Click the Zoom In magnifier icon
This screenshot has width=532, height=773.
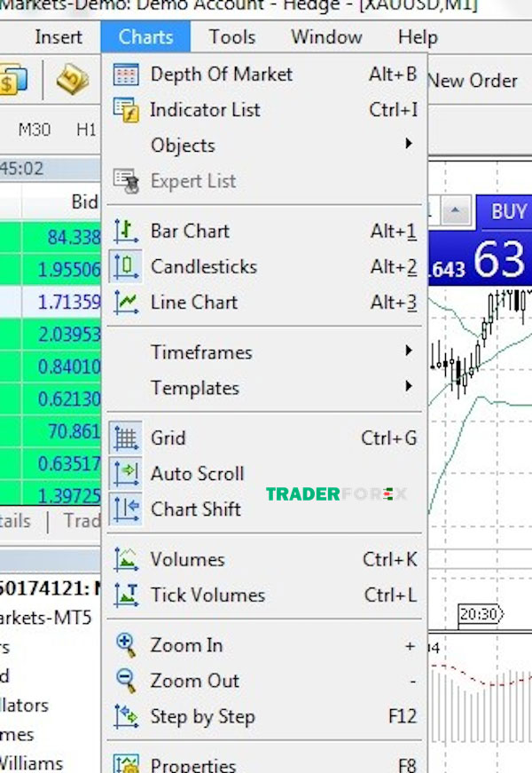coord(126,645)
